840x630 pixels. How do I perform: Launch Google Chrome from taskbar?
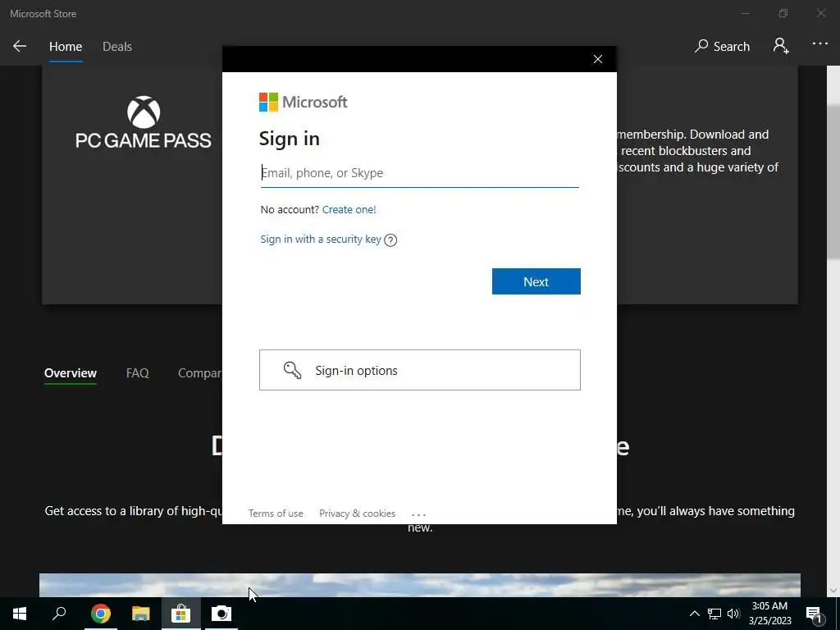[x=100, y=614]
